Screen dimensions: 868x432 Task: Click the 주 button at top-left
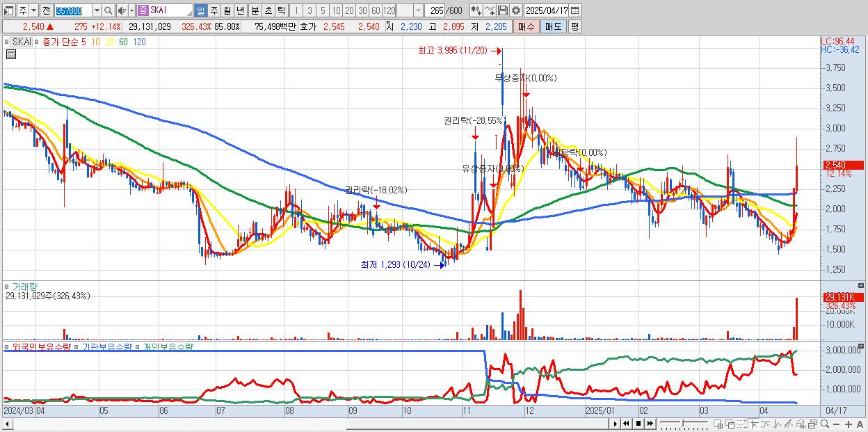point(23,10)
